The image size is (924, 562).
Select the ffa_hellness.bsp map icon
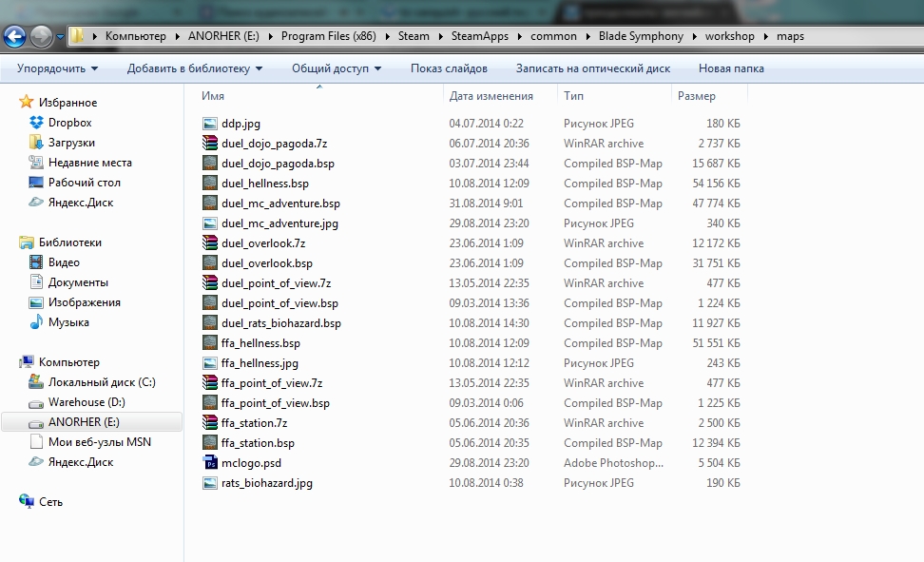coord(210,343)
